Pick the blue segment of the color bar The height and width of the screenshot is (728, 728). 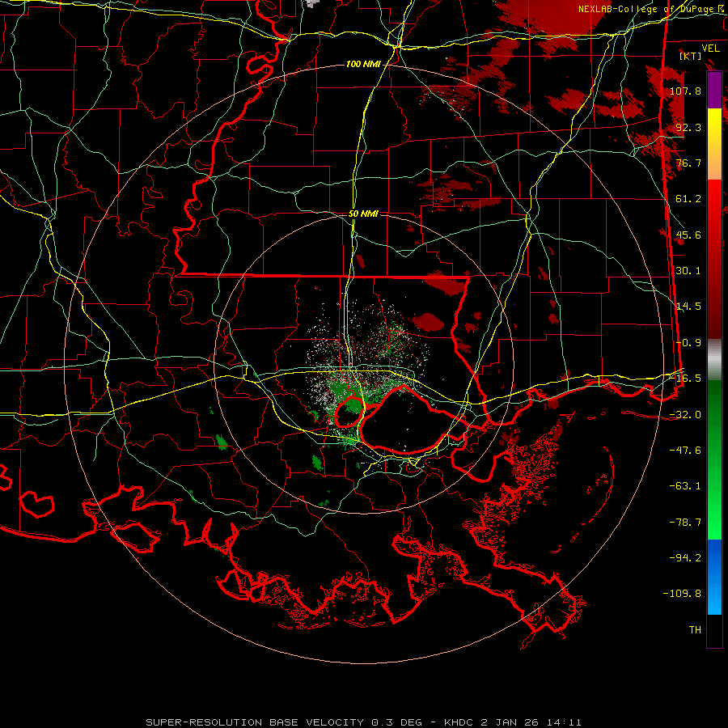pos(714,577)
